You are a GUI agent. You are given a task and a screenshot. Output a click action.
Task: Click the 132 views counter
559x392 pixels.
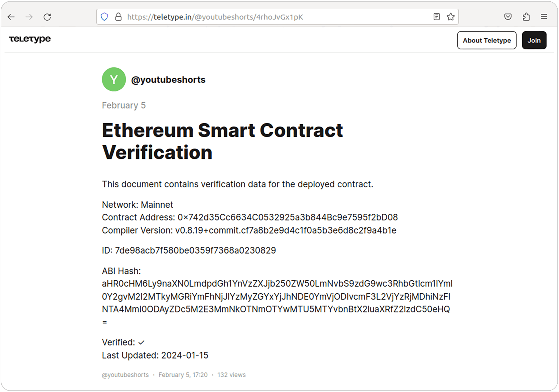coord(231,375)
